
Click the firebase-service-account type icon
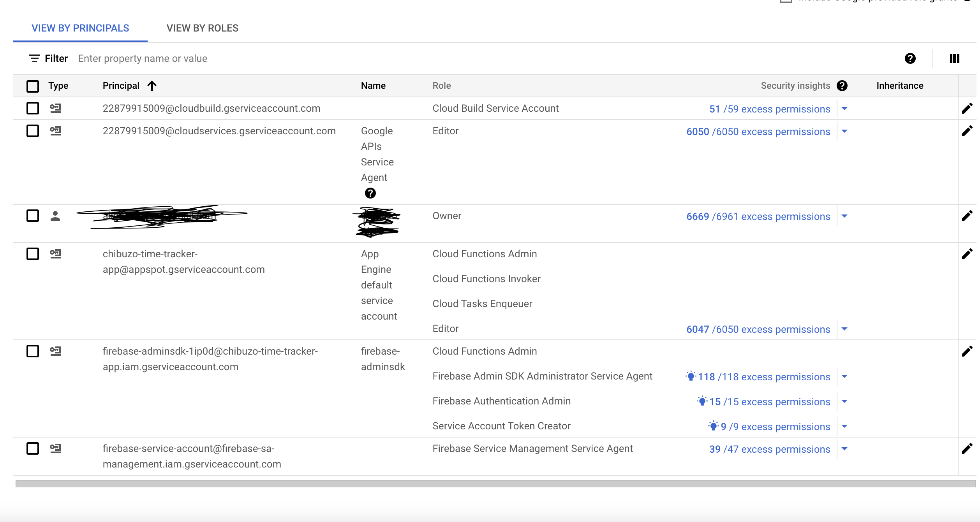tap(55, 448)
